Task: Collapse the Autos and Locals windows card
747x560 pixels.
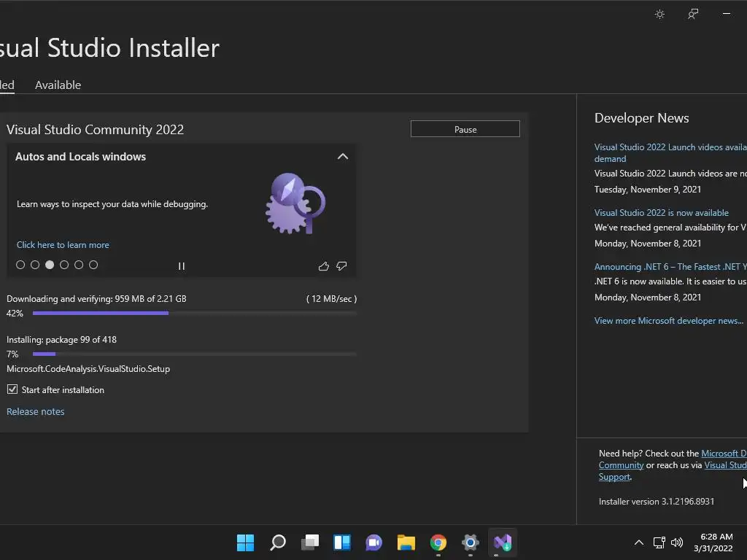Action: pos(343,157)
